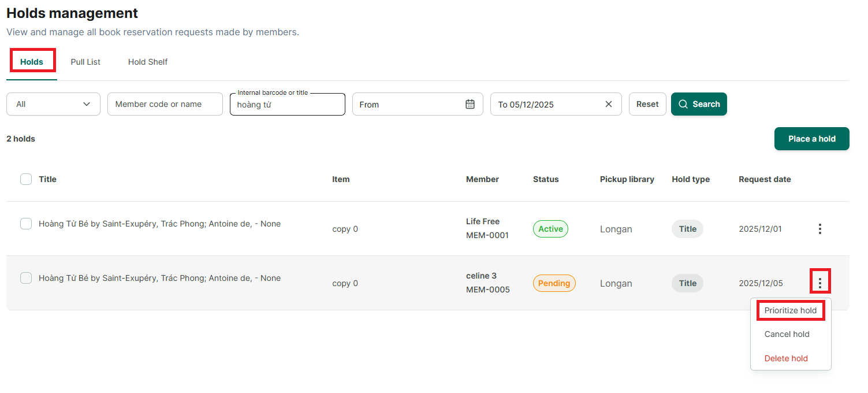Click the Title tag in the MEM-0005 row

(x=687, y=283)
